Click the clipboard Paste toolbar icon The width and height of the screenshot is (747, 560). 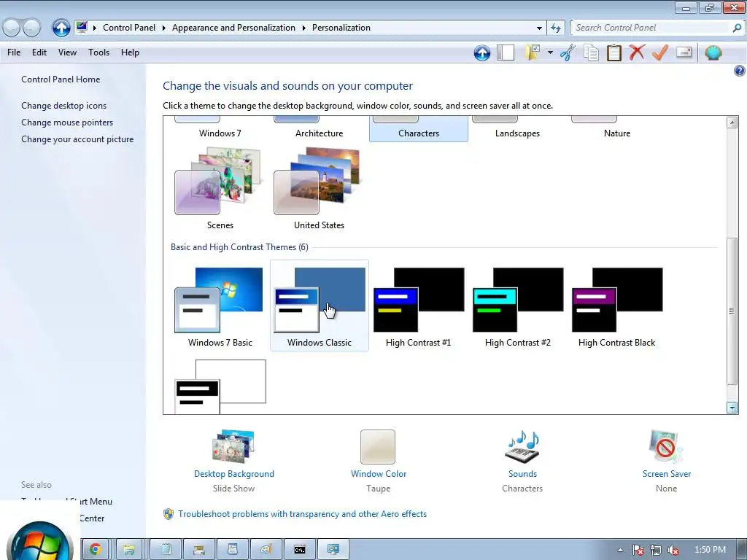614,52
